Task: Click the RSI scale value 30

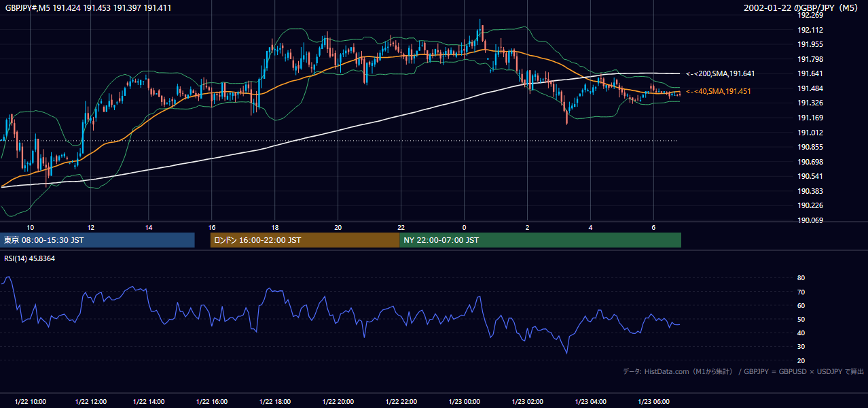Action: click(801, 347)
